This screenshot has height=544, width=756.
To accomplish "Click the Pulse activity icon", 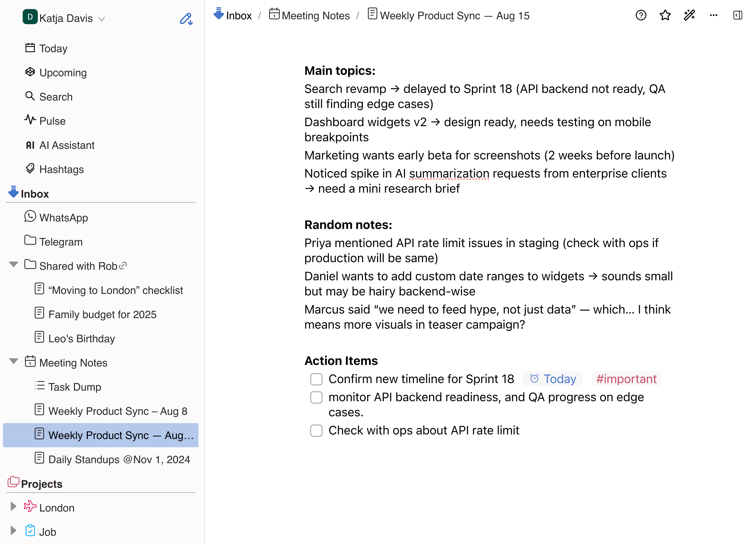I will click(30, 120).
